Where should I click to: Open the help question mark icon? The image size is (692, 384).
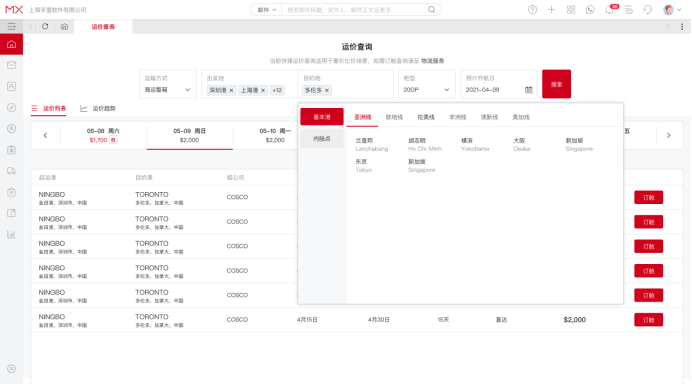click(x=532, y=10)
